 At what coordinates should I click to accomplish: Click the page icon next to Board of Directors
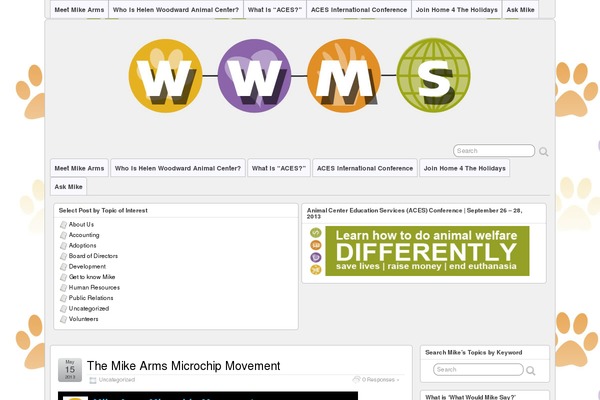64,256
